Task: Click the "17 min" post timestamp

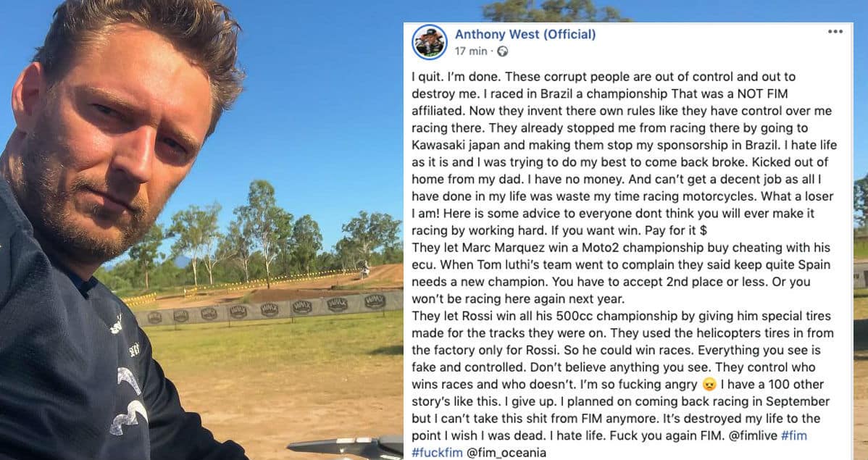Action: 471,51
